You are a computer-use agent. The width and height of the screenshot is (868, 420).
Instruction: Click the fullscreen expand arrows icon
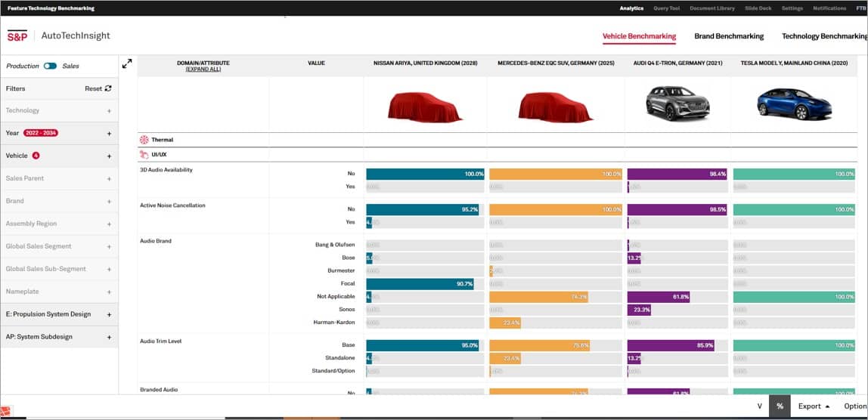point(127,64)
